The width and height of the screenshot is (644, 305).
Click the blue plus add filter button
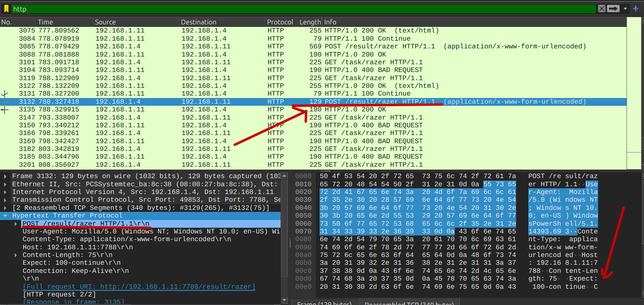pyautogui.click(x=635, y=9)
